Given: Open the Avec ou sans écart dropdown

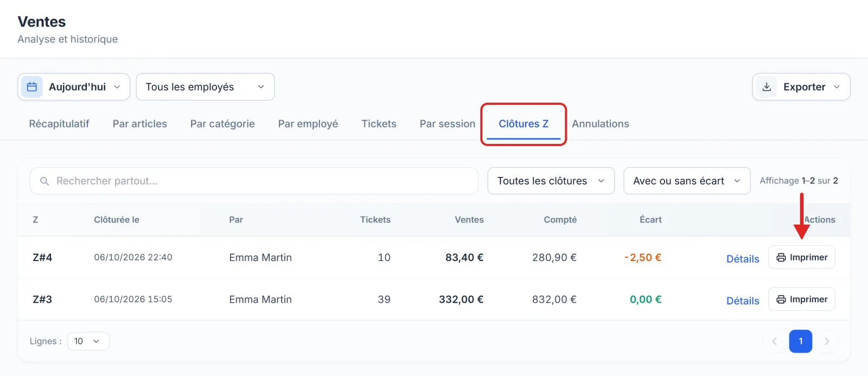Looking at the screenshot, I should (x=687, y=181).
